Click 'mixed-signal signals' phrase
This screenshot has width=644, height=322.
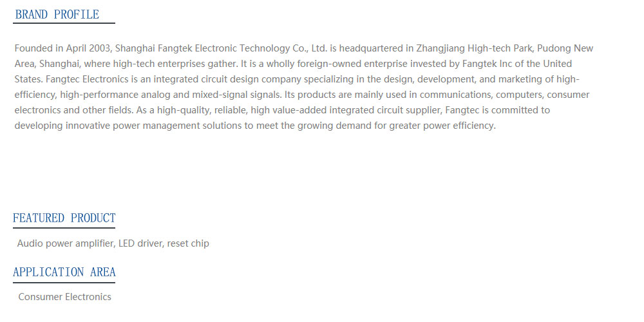pos(237,95)
